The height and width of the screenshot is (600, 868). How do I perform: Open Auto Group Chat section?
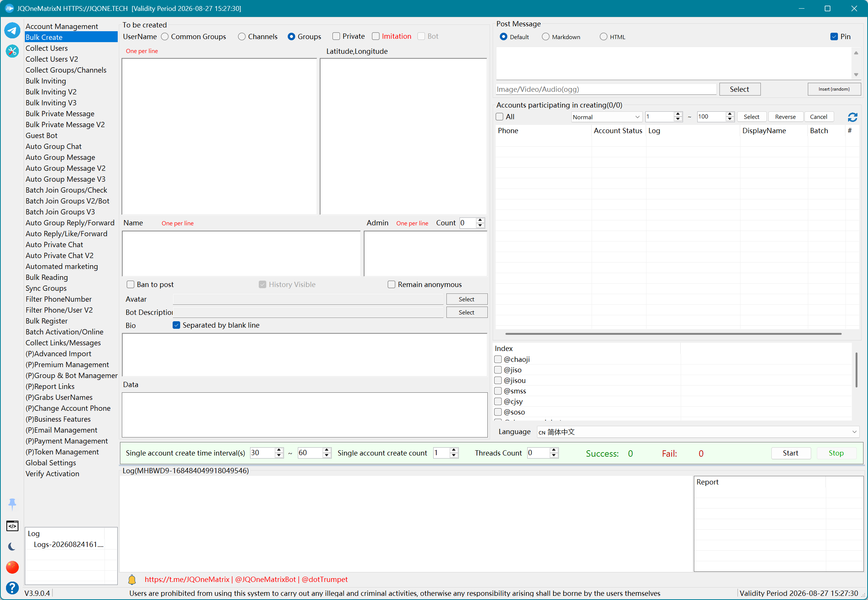53,146
